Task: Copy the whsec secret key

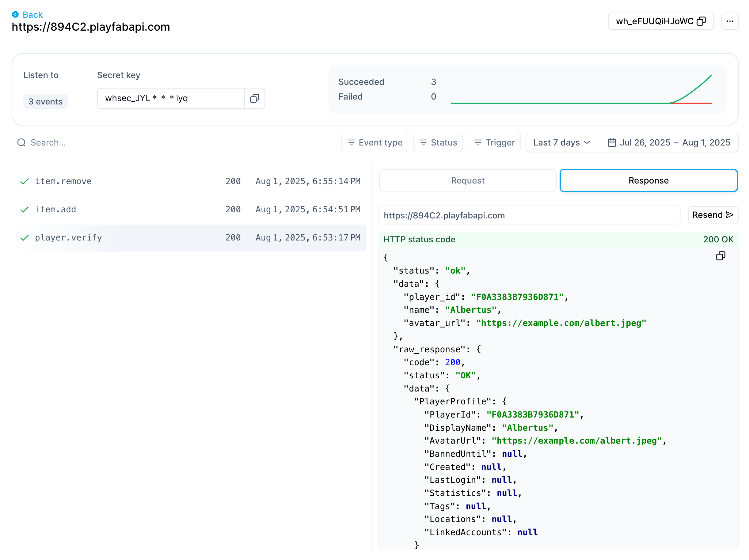Action: [254, 98]
